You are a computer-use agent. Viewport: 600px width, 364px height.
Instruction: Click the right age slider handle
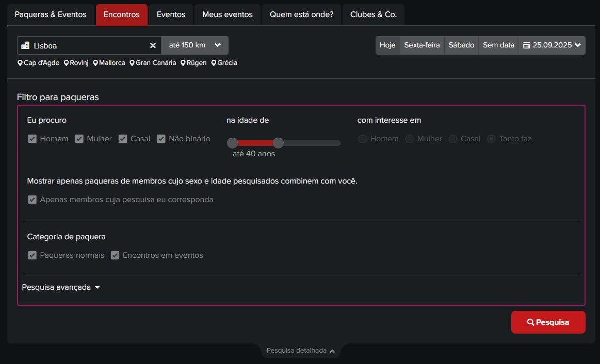(x=278, y=143)
